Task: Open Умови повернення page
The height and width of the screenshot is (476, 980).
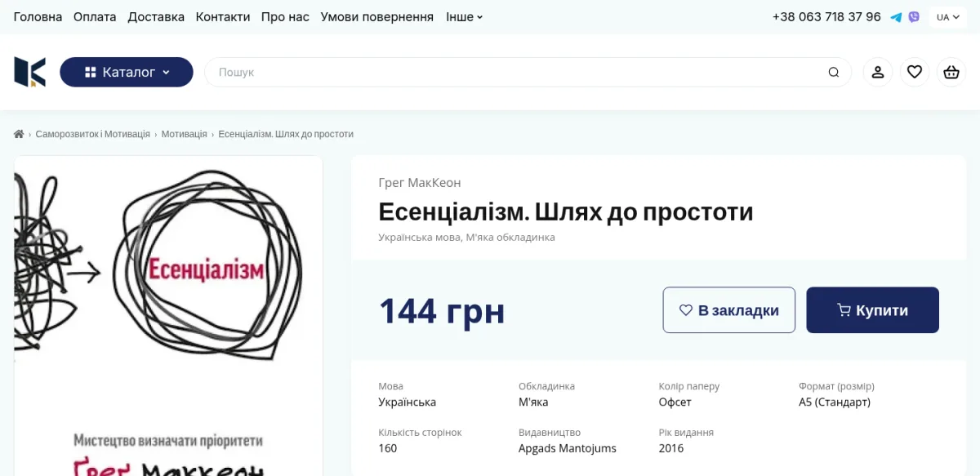Action: click(377, 17)
